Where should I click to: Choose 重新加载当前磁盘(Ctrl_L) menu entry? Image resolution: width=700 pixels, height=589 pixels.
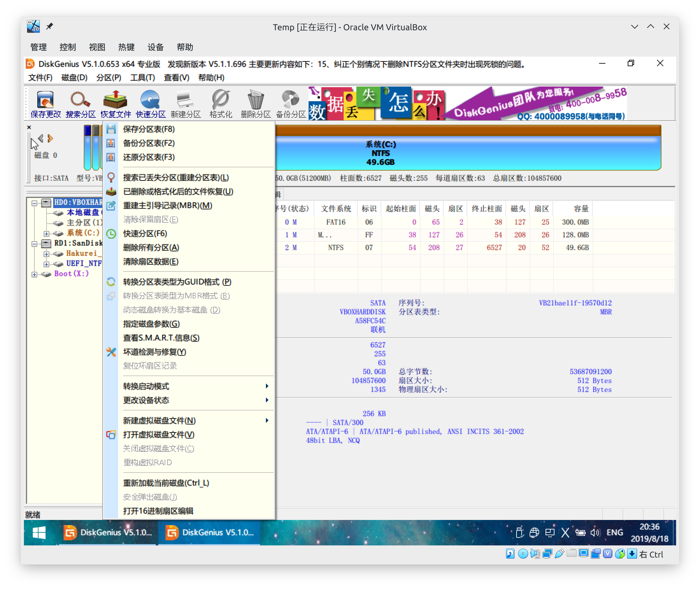point(189,483)
